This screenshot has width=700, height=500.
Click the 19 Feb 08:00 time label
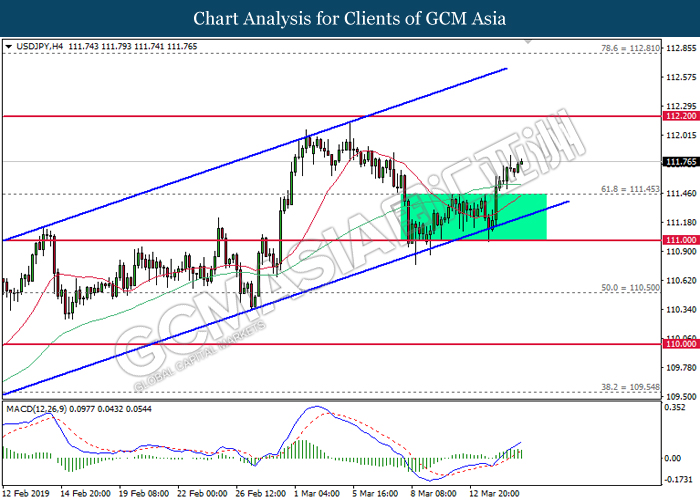coord(144,494)
